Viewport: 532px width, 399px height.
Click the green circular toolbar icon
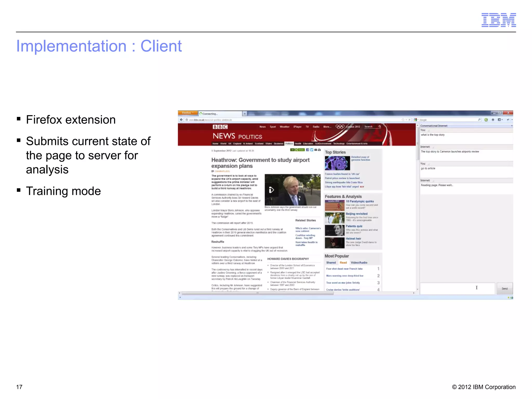pos(486,120)
